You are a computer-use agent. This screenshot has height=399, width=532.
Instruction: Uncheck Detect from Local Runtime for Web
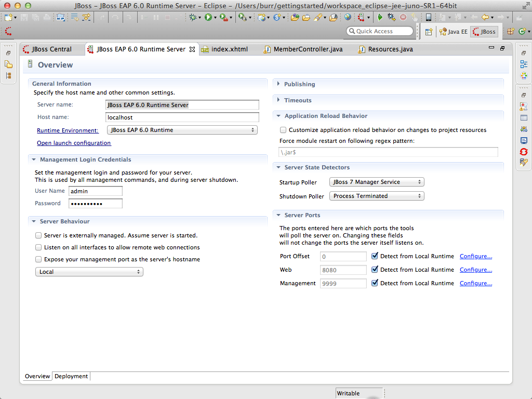375,270
